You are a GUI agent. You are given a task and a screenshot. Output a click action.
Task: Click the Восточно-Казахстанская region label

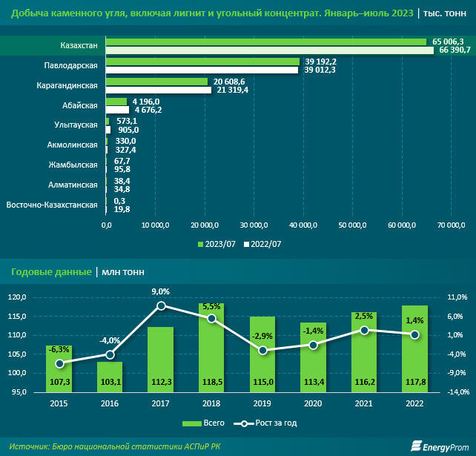click(x=52, y=205)
